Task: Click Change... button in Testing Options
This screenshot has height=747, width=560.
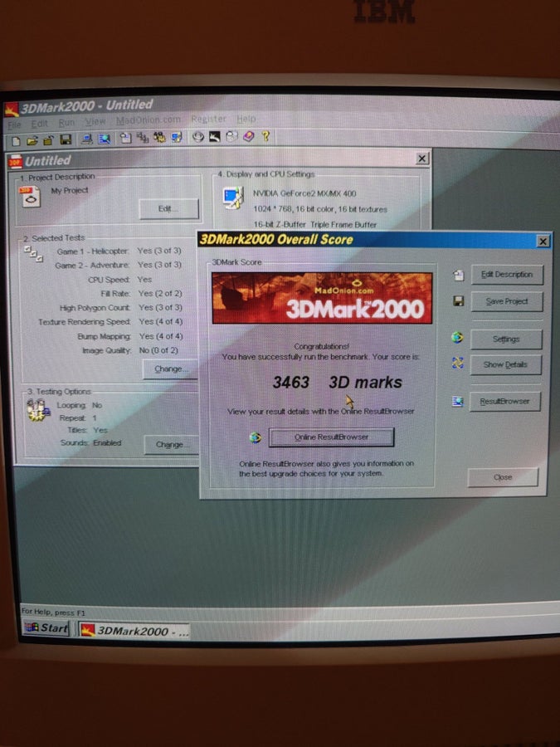Action: 172,445
